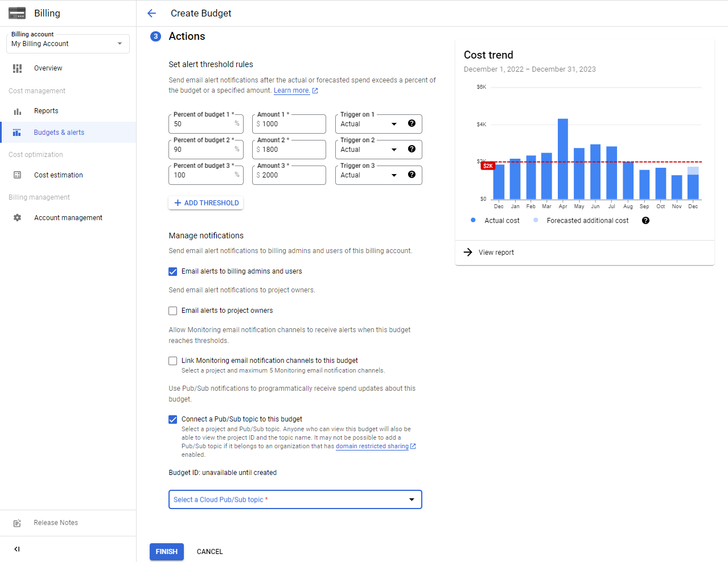The image size is (728, 562).
Task: Uncheck Connect a Pub/Sub topic to this budget
Action: coord(173,420)
